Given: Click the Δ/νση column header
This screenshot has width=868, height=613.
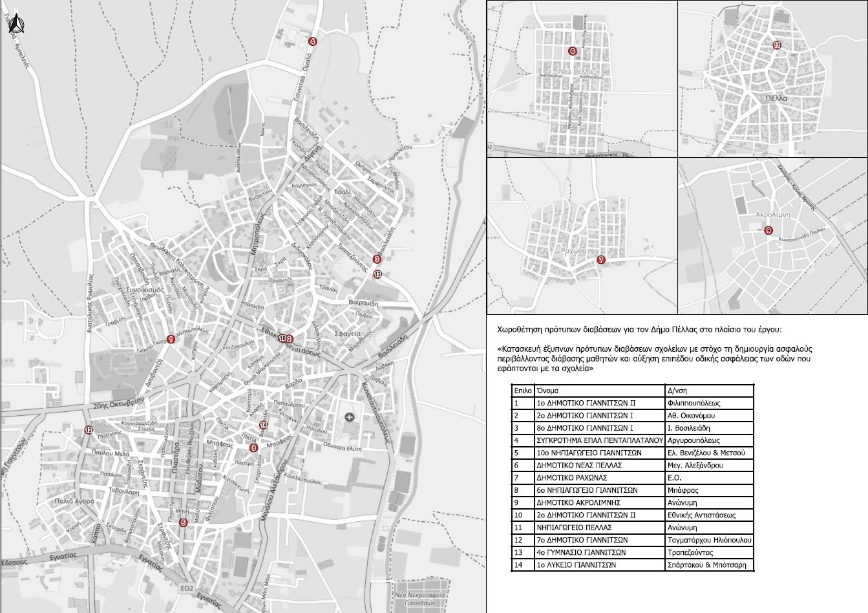Looking at the screenshot, I should coord(709,391).
